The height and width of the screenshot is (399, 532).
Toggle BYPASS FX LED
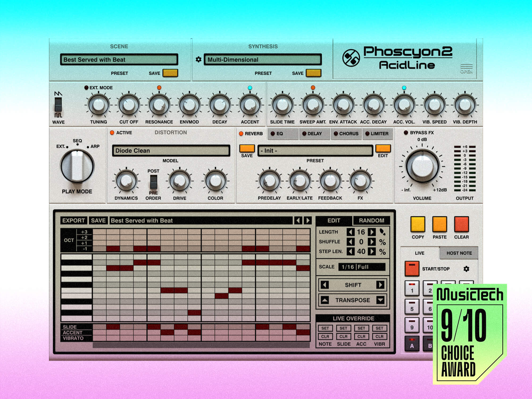[x=406, y=132]
